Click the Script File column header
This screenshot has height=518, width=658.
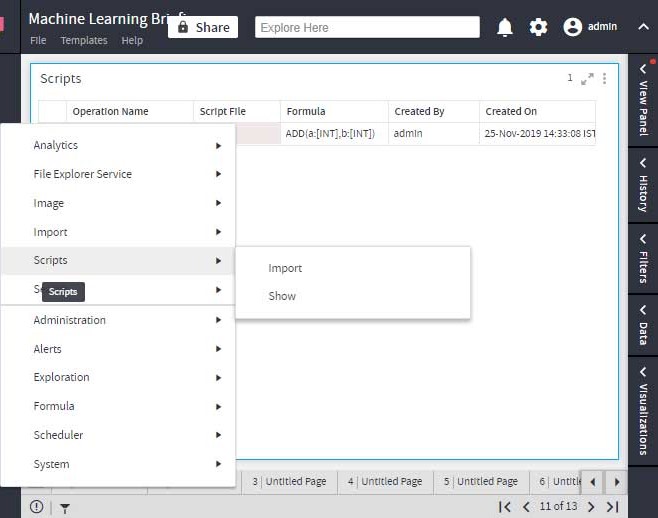[x=237, y=112]
